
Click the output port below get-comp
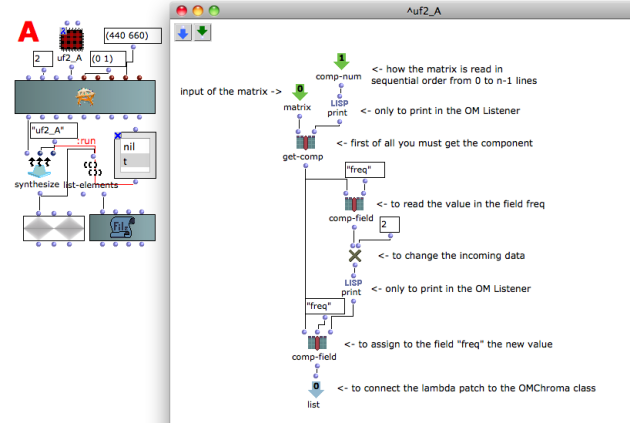(306, 166)
